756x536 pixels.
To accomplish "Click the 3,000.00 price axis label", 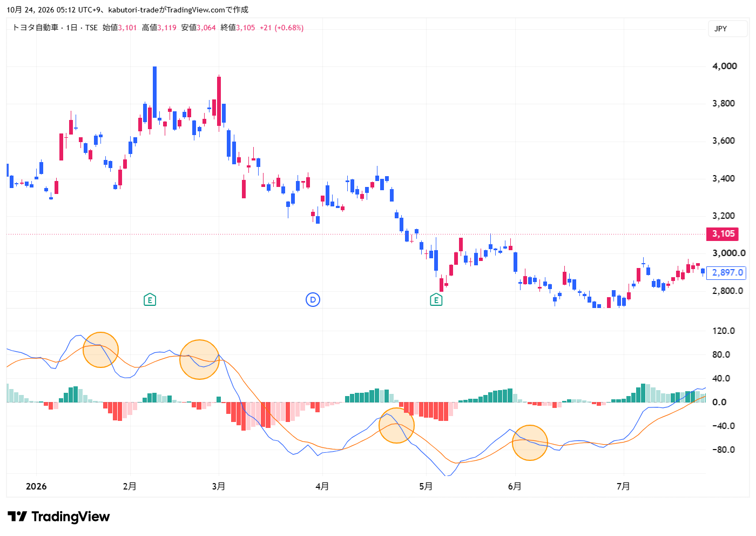I will tap(729, 253).
